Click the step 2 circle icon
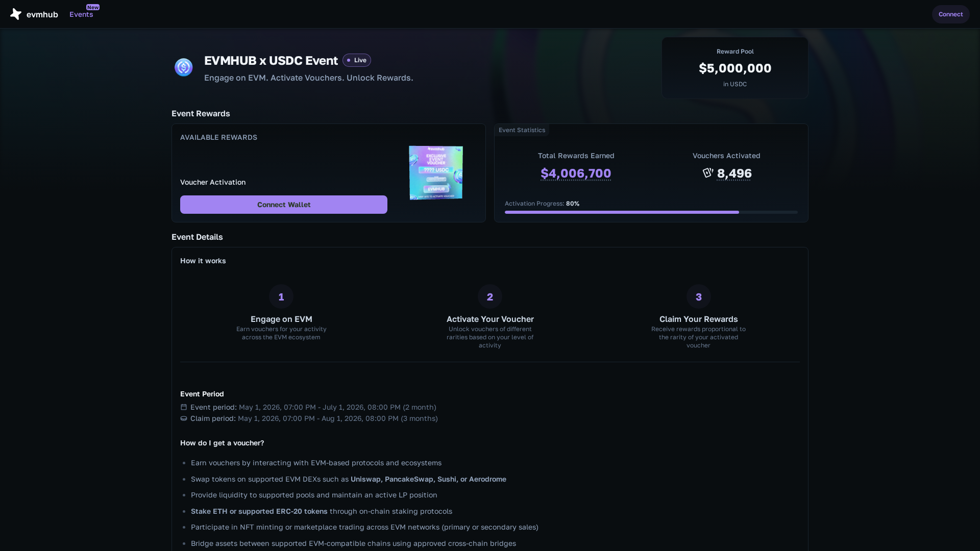 pyautogui.click(x=490, y=296)
